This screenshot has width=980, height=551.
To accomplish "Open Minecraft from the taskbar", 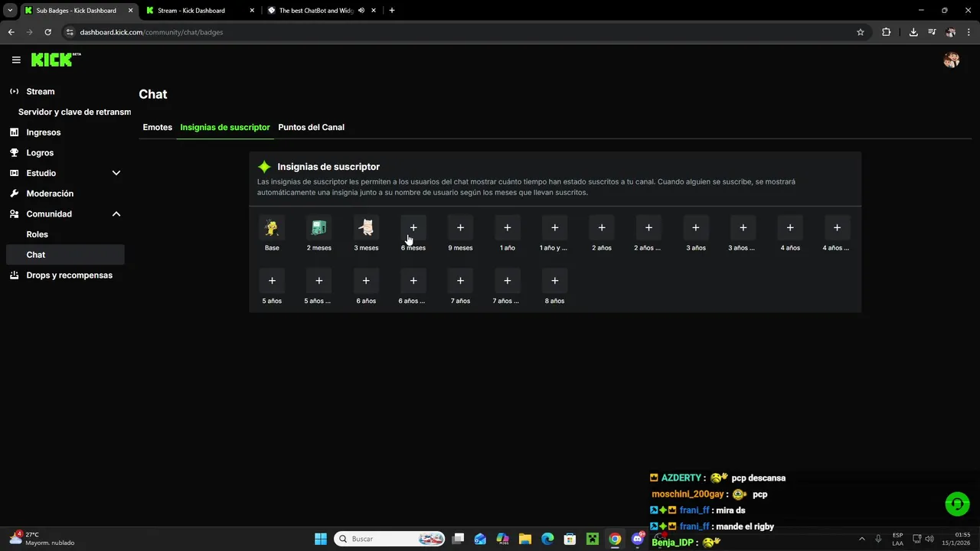I will click(592, 539).
